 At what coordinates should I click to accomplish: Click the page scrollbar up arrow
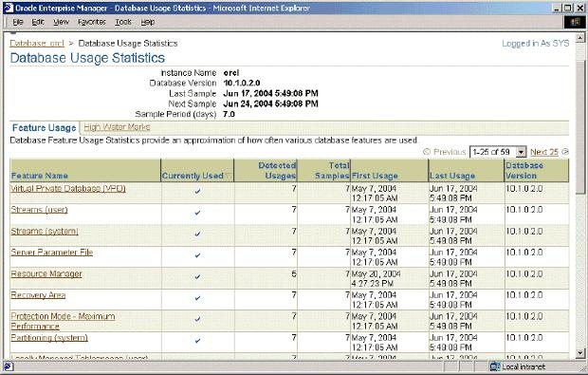[x=579, y=38]
